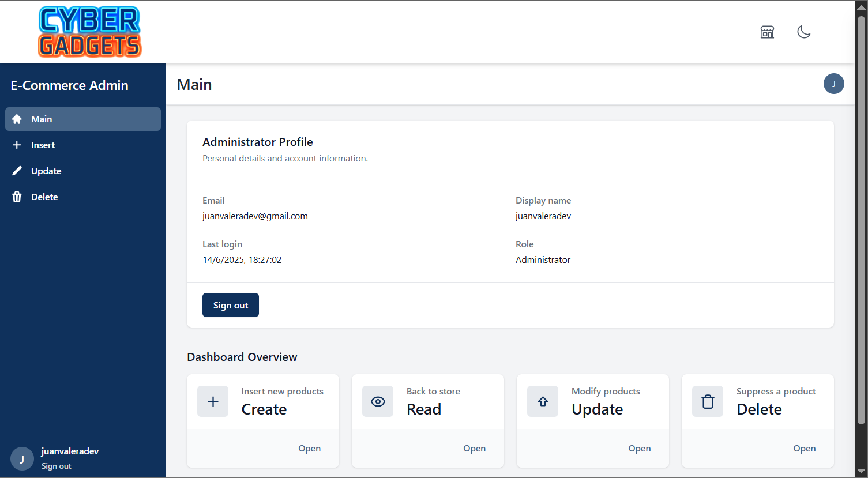
Task: Click the upload arrow icon on Update card
Action: [x=543, y=401]
